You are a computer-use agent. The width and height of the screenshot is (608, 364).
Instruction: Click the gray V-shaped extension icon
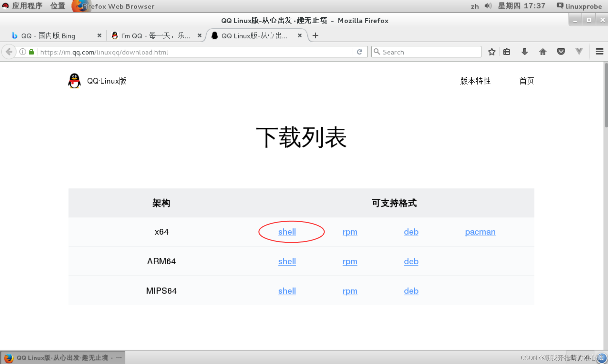tap(579, 51)
